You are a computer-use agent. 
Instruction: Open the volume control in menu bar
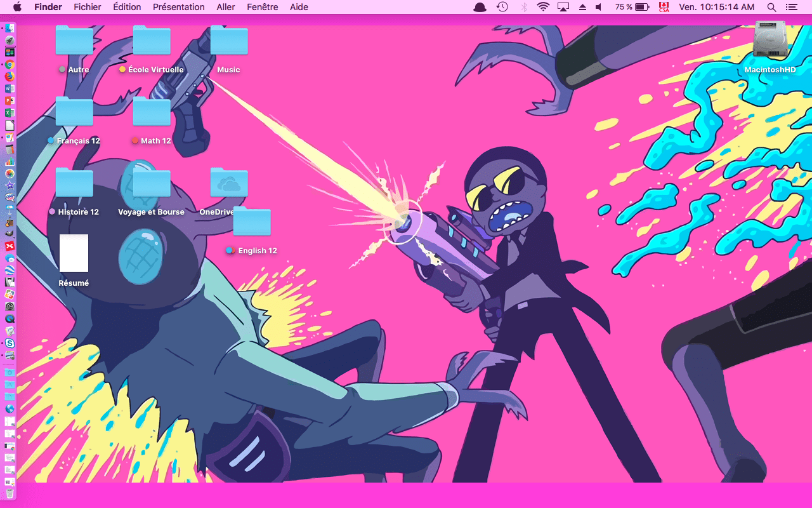[599, 7]
